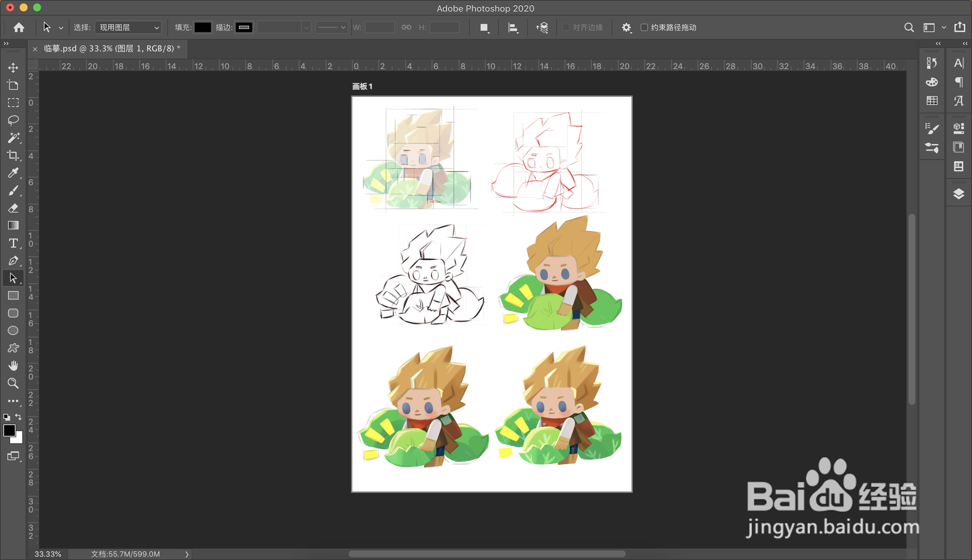The image size is (972, 560).
Task: Open the Paragraph panel icon
Action: (959, 82)
